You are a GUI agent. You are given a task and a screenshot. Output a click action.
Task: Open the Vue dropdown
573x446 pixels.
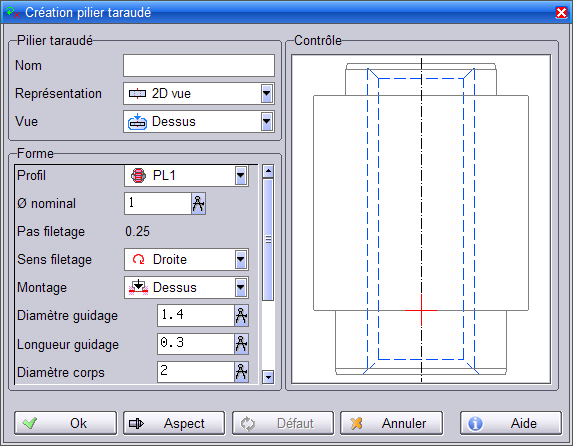267,122
